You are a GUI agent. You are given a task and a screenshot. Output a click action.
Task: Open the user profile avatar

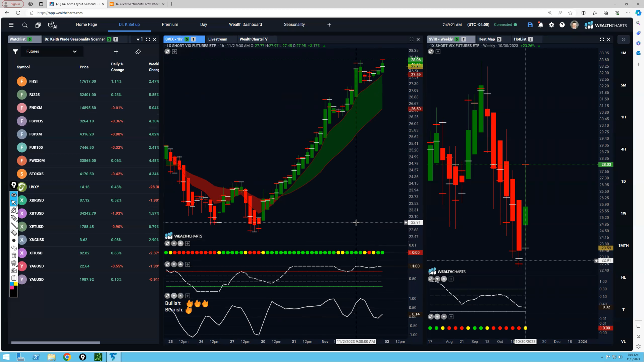click(574, 25)
